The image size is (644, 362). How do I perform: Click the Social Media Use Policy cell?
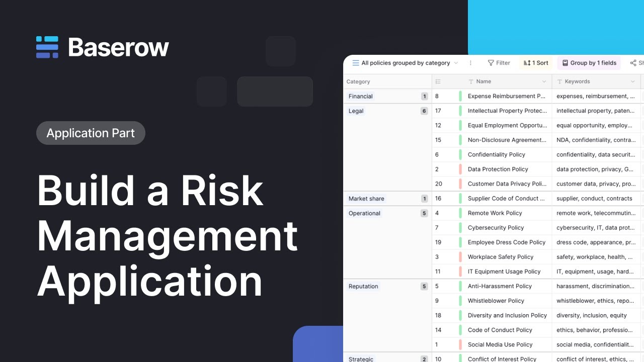(x=507, y=344)
